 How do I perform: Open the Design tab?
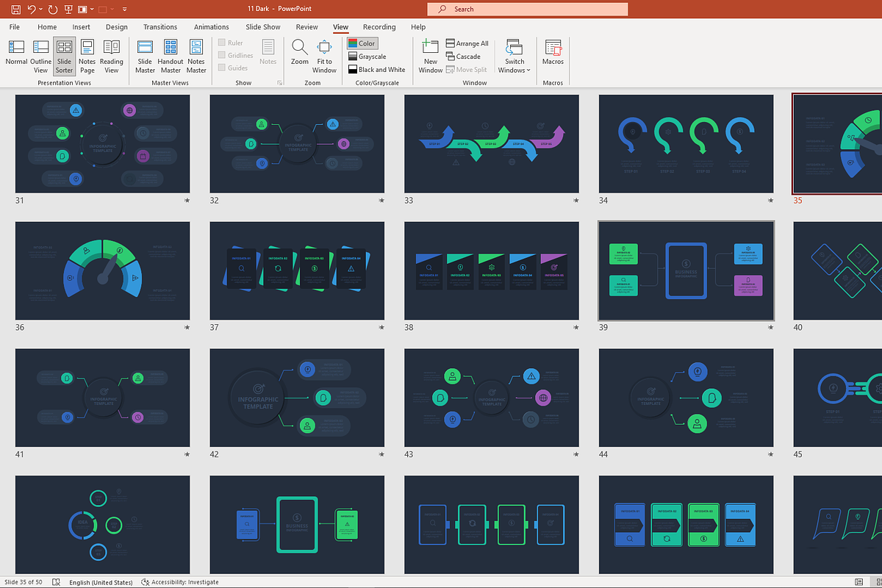click(116, 27)
